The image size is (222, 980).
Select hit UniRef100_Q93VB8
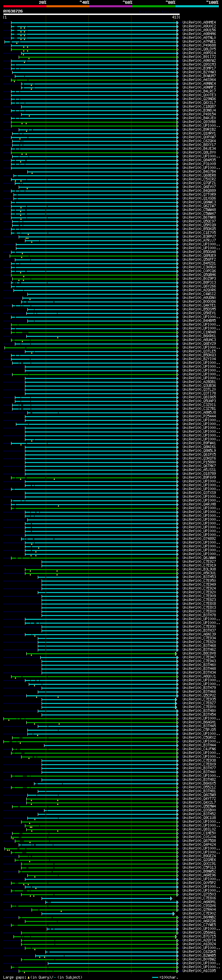[199, 122]
